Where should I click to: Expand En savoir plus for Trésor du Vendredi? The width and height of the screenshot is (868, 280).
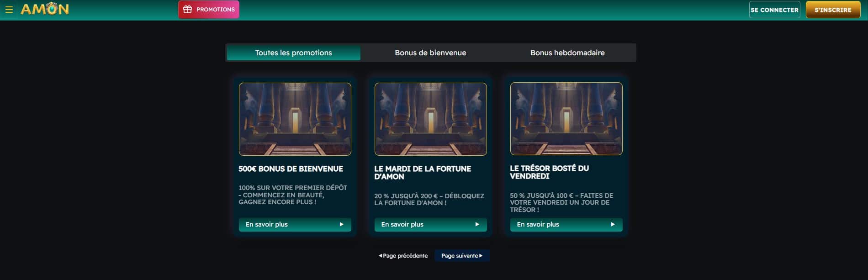tap(566, 224)
